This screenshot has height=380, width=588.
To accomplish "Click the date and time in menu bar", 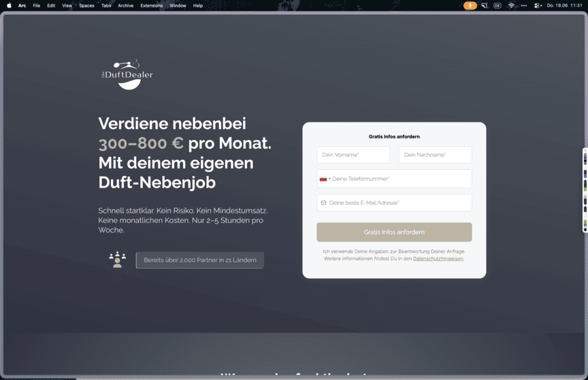I will click(x=564, y=5).
